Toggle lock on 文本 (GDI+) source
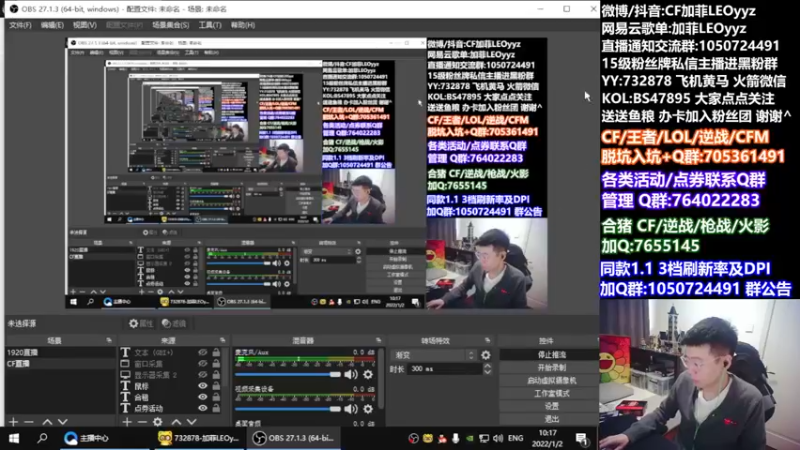Image resolution: width=800 pixels, height=450 pixels. [x=216, y=353]
